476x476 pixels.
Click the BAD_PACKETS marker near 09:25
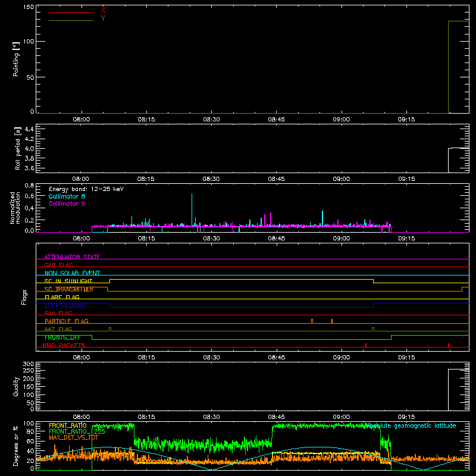click(x=449, y=345)
